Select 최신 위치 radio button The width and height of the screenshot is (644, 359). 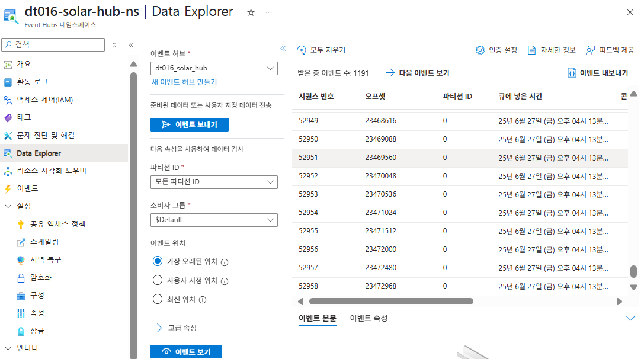158,299
